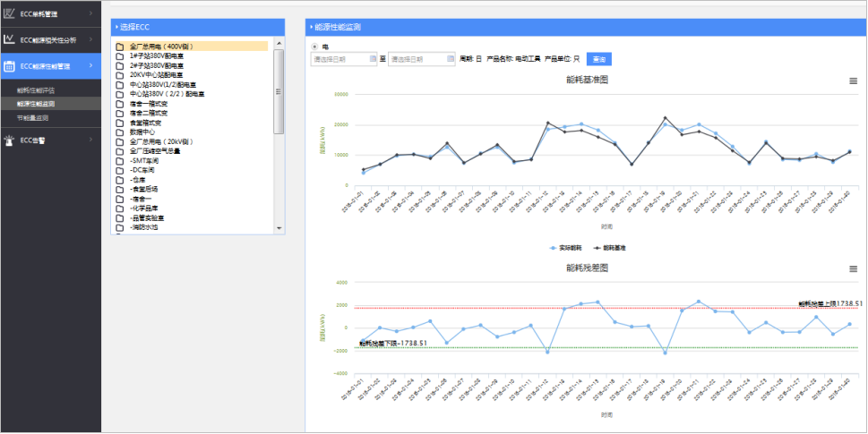Click folder icon of 2#子站380V配电室
The width and height of the screenshot is (868, 434).
[x=119, y=66]
